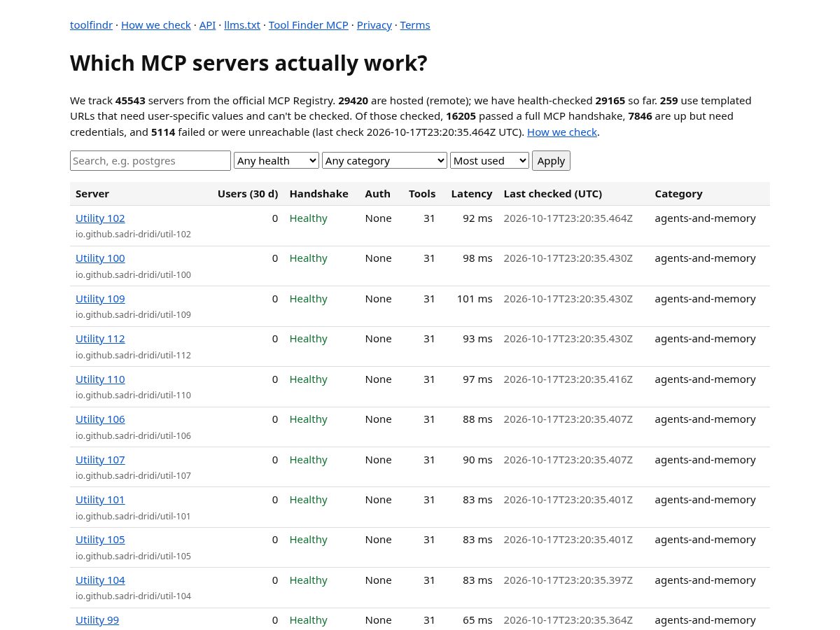This screenshot has width=840, height=630.
Task: Click the 98 ms latency value
Action: 477,258
